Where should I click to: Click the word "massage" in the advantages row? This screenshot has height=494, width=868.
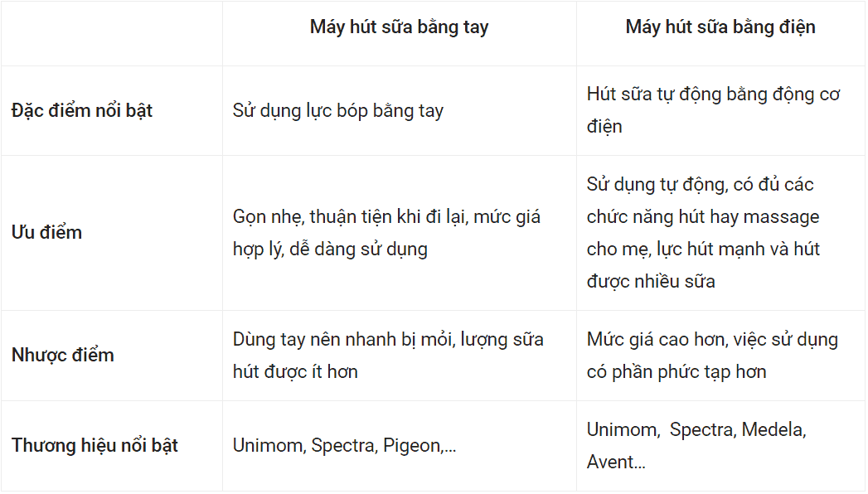(781, 217)
